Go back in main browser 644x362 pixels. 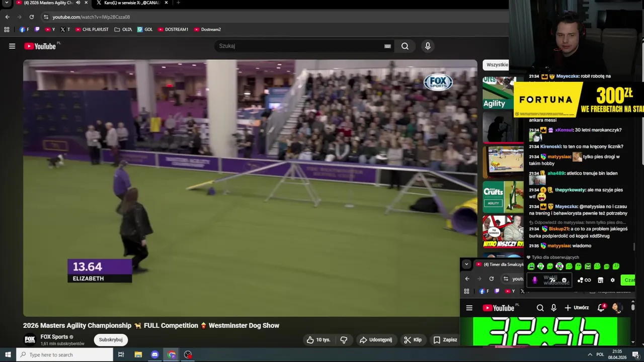tap(7, 17)
